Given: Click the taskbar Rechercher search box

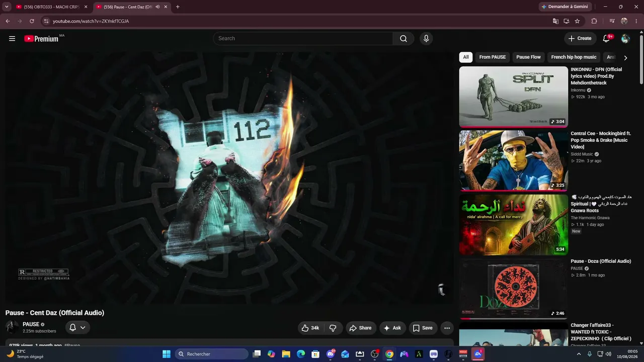Looking at the screenshot, I should 212,354.
